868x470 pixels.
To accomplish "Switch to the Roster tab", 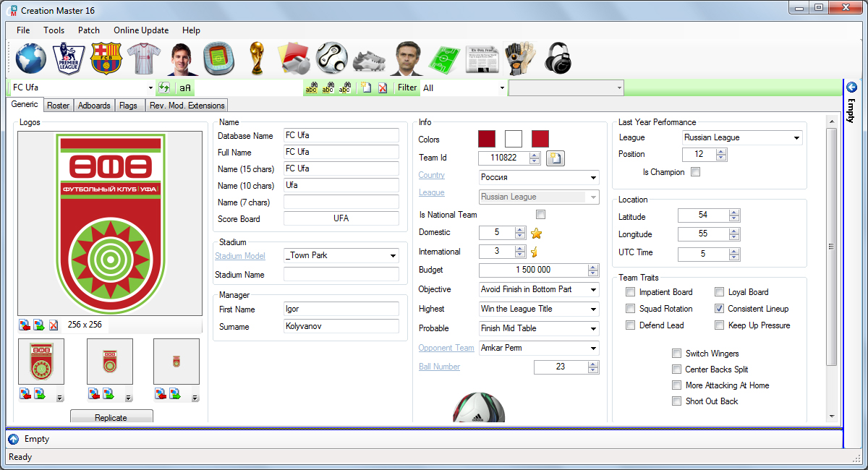I will point(57,104).
